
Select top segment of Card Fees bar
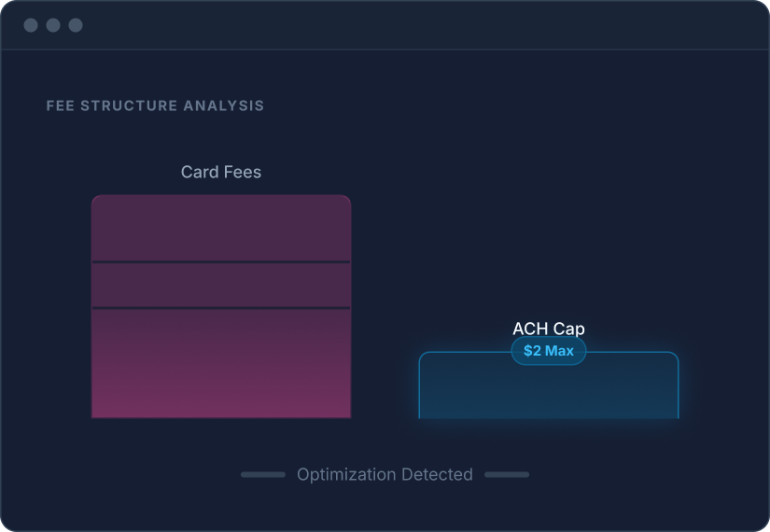(x=221, y=229)
